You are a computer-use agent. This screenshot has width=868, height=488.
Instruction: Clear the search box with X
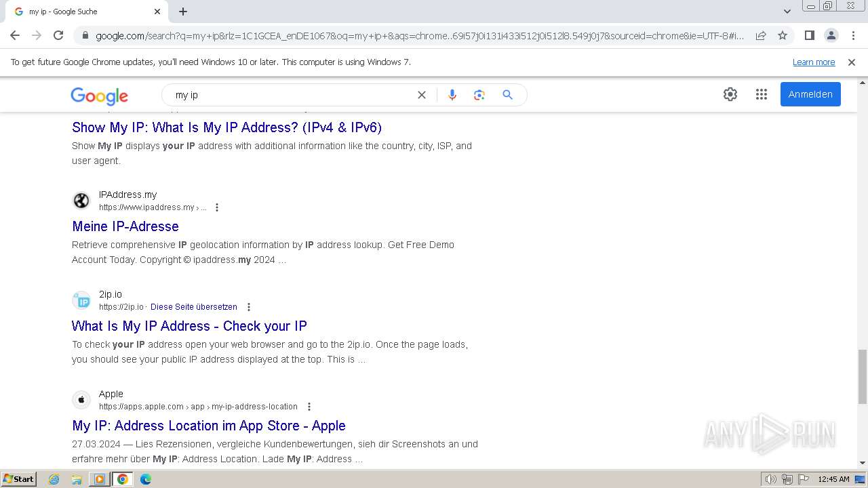point(422,95)
